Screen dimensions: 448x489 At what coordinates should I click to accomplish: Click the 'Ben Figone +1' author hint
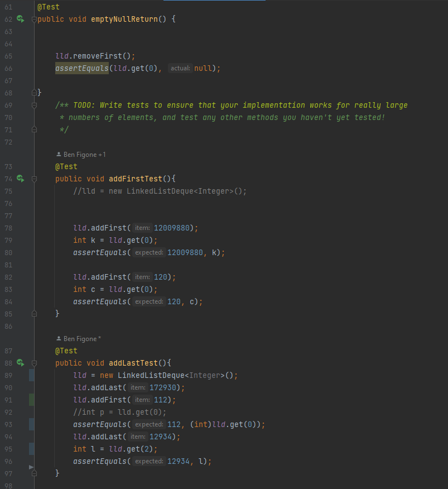point(81,154)
